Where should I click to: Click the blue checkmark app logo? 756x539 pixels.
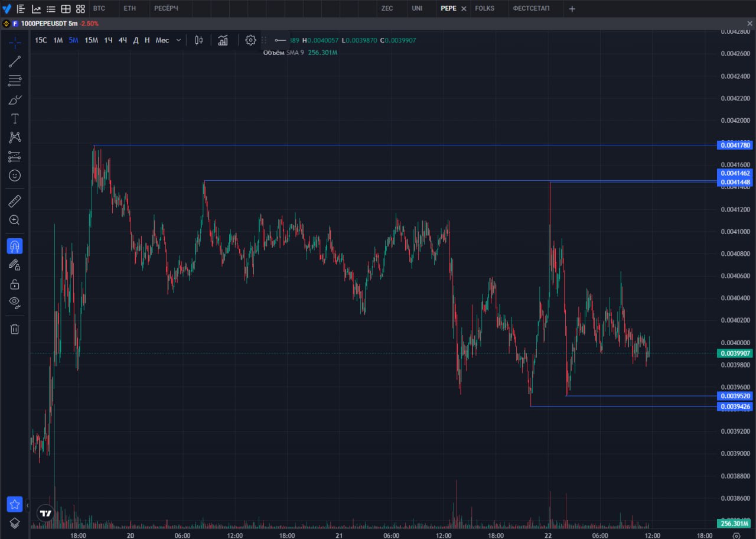tap(7, 9)
